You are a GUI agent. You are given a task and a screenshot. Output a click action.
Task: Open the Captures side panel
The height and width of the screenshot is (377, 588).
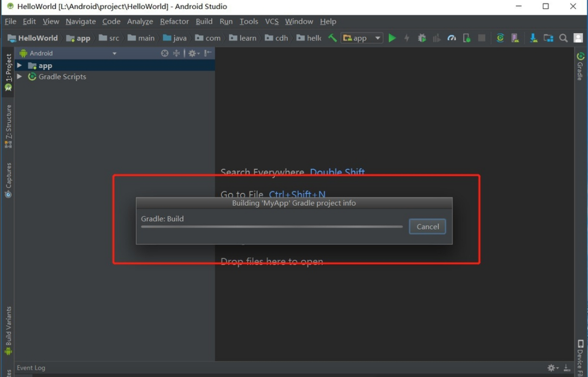8,176
